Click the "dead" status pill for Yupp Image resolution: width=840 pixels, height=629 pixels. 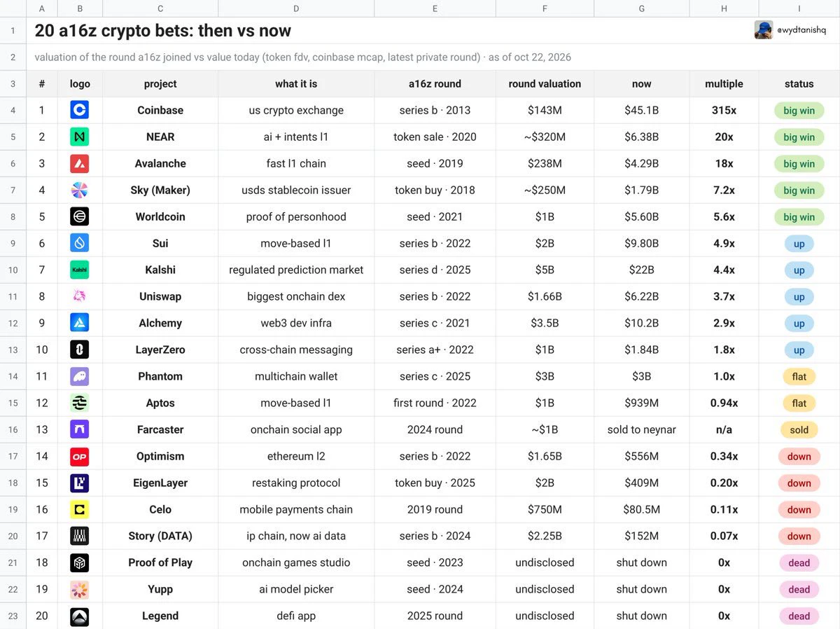(x=799, y=590)
